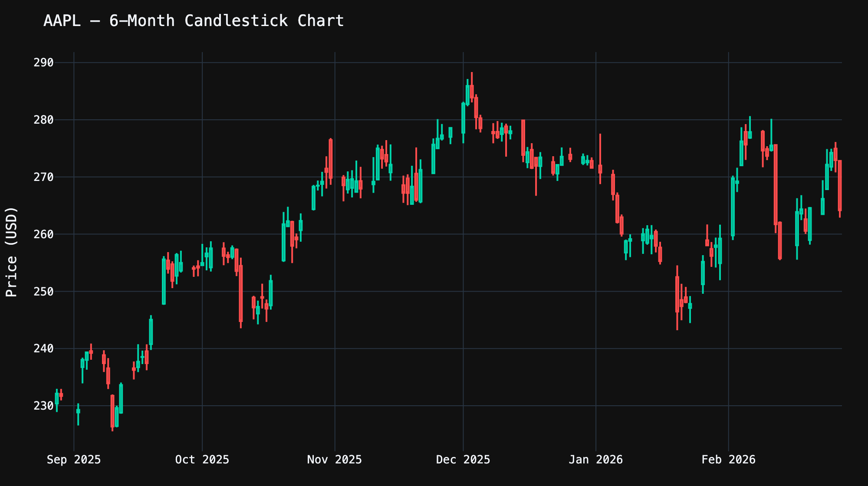This screenshot has width=868, height=486.
Task: Click the Dec 2025 x-axis label
Action: (463, 460)
